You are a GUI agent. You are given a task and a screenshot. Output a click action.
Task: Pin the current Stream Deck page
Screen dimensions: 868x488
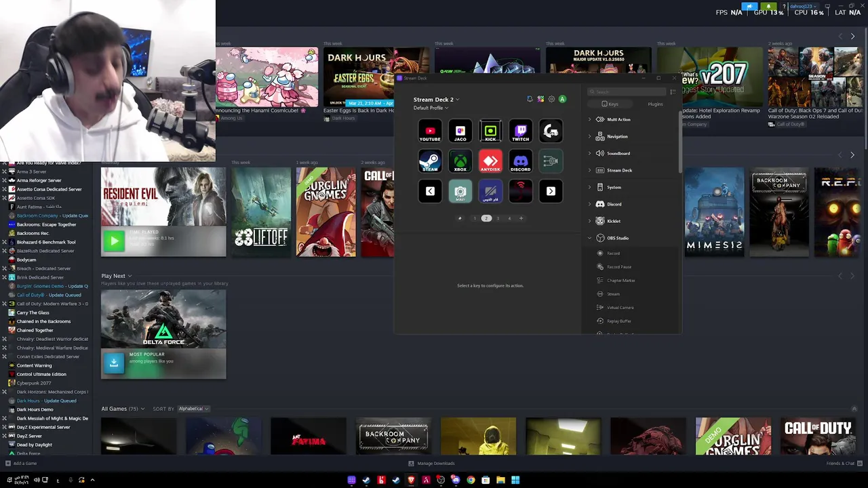coord(460,218)
